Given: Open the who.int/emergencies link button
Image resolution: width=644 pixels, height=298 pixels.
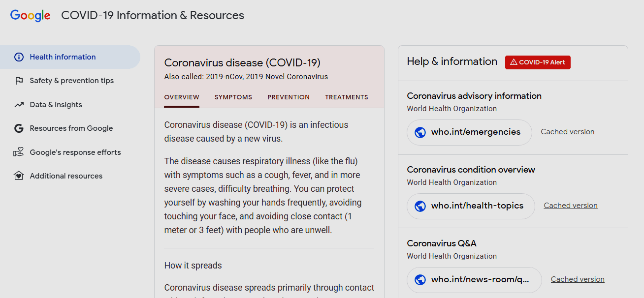Looking at the screenshot, I should 470,132.
